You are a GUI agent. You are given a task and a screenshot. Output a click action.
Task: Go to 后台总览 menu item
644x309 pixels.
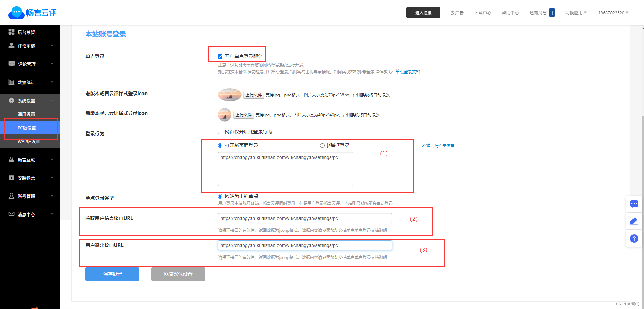pos(30,32)
